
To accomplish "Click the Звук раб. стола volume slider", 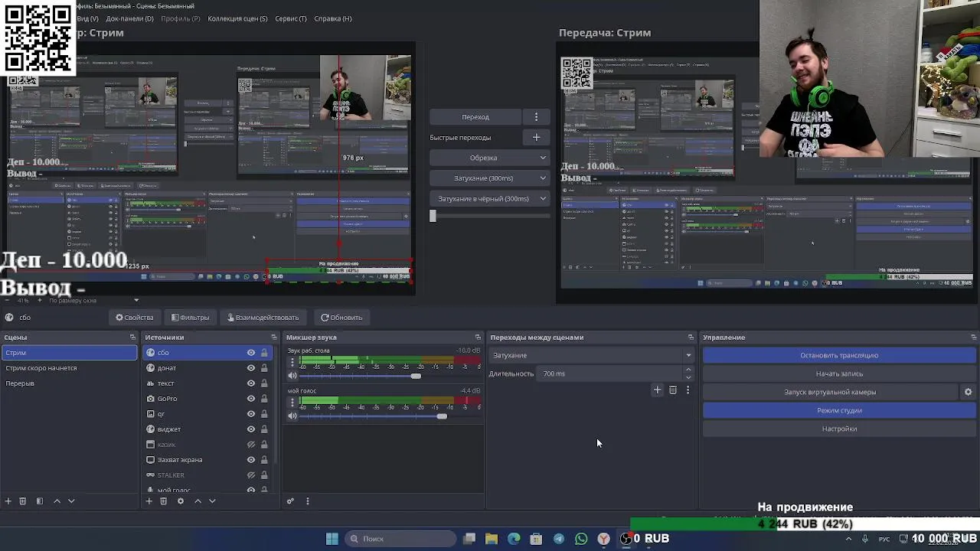I will 390,376.
